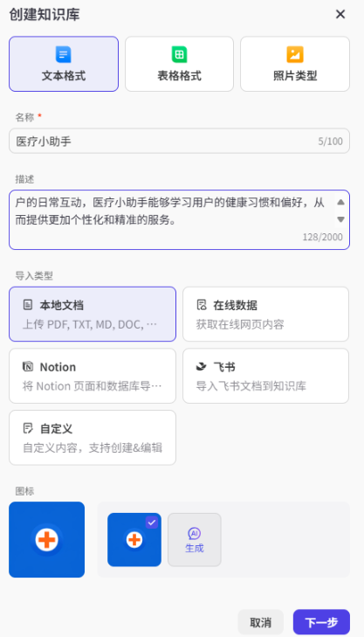
Task: Click the 飞书 bird logo icon
Action: 202,366
